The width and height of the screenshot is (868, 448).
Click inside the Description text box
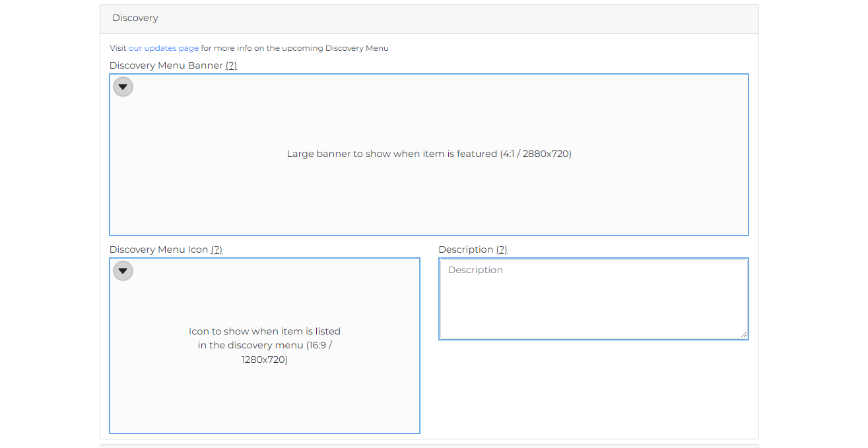click(x=593, y=299)
